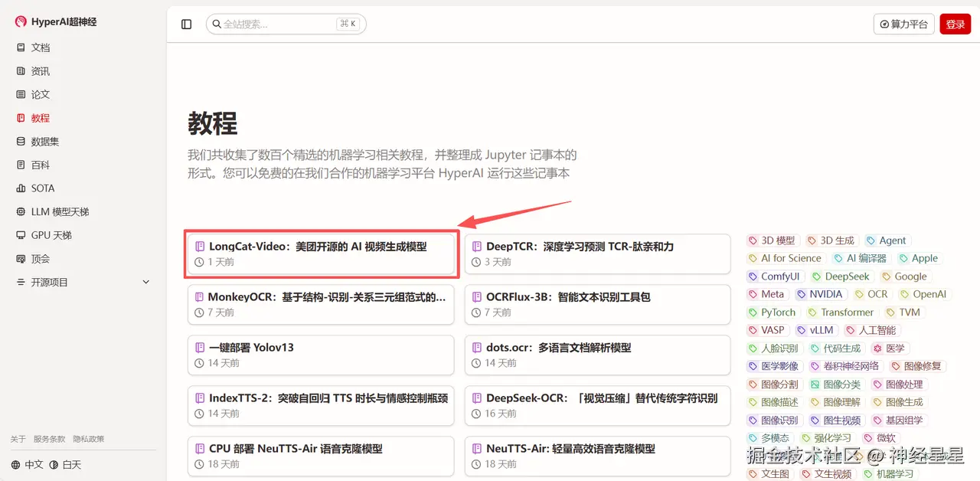Filter by the 代码生成 tag
Screen dimensions: 980x481
[x=836, y=348]
